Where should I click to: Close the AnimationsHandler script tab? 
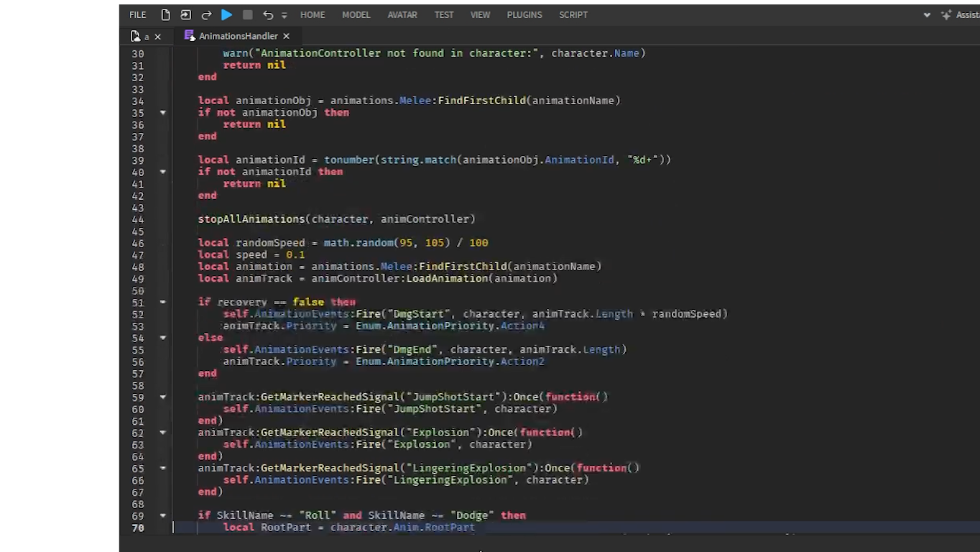click(x=286, y=36)
